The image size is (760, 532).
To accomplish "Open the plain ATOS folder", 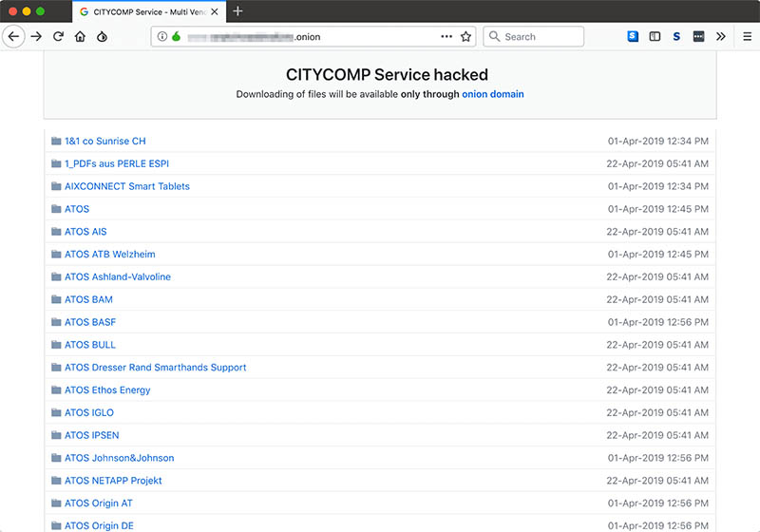I will pos(77,209).
